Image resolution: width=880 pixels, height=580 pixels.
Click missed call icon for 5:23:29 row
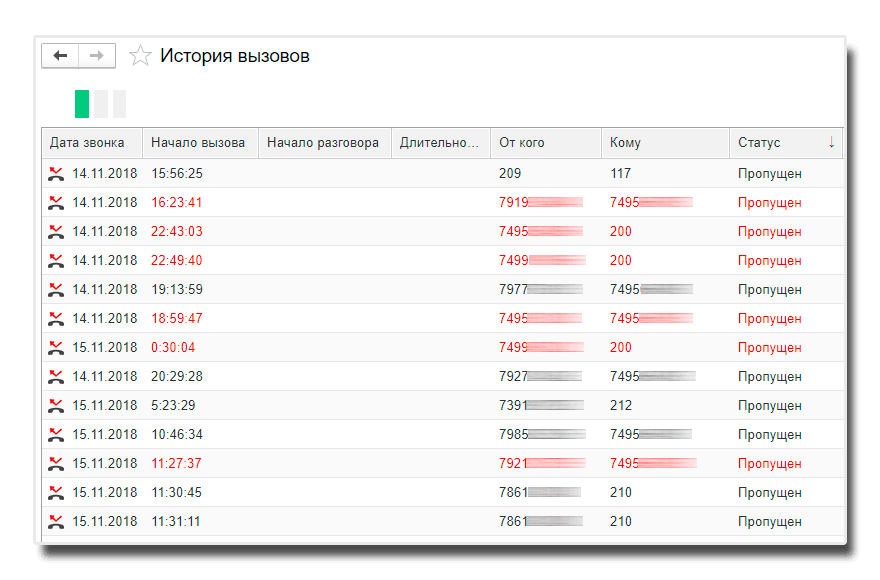click(56, 405)
